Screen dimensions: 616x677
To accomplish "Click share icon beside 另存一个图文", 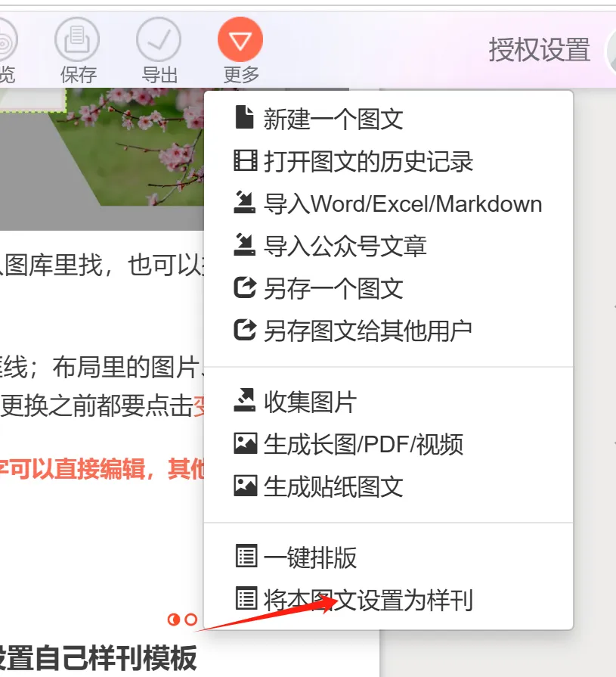I will pos(245,287).
